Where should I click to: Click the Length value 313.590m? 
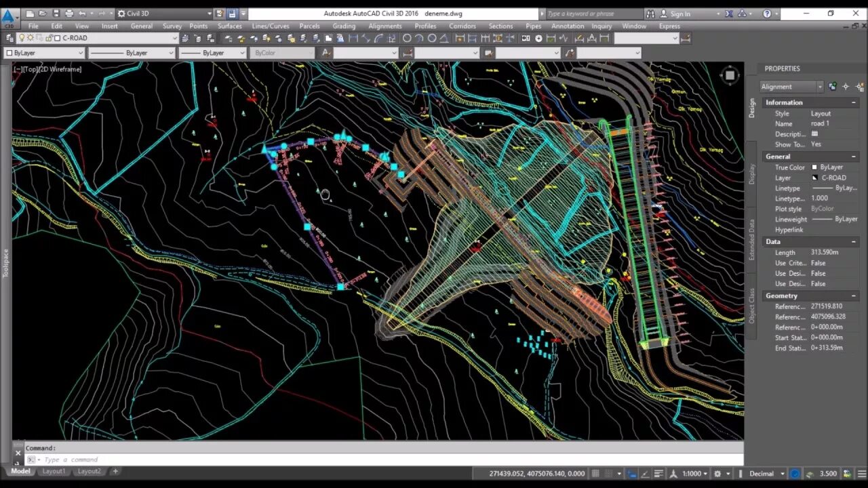(x=825, y=253)
